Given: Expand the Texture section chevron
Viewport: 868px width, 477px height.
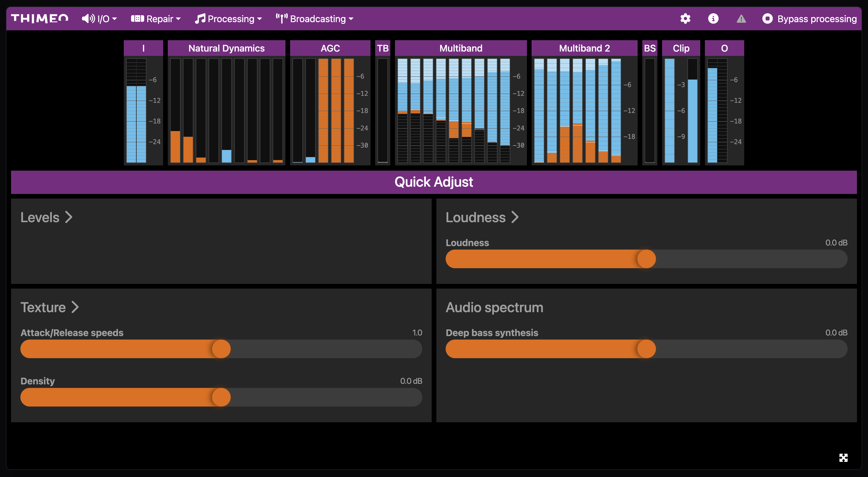Looking at the screenshot, I should coord(75,307).
